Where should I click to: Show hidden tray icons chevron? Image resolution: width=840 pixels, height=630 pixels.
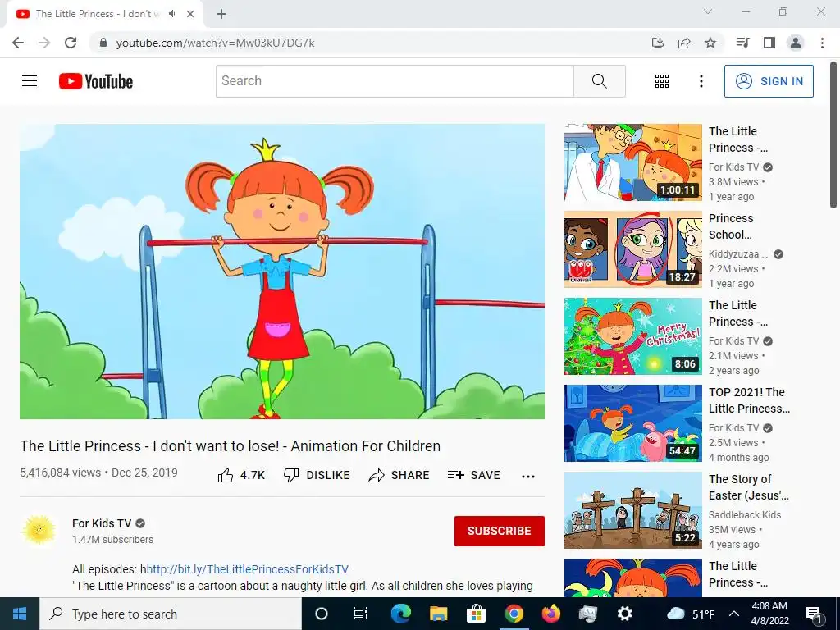coord(734,614)
